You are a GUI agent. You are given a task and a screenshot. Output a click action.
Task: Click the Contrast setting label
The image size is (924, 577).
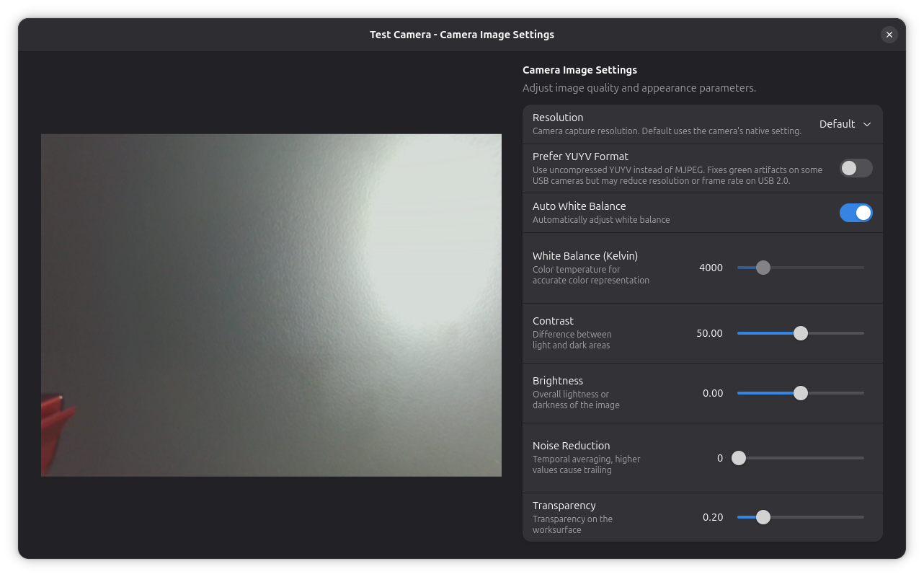click(x=553, y=321)
